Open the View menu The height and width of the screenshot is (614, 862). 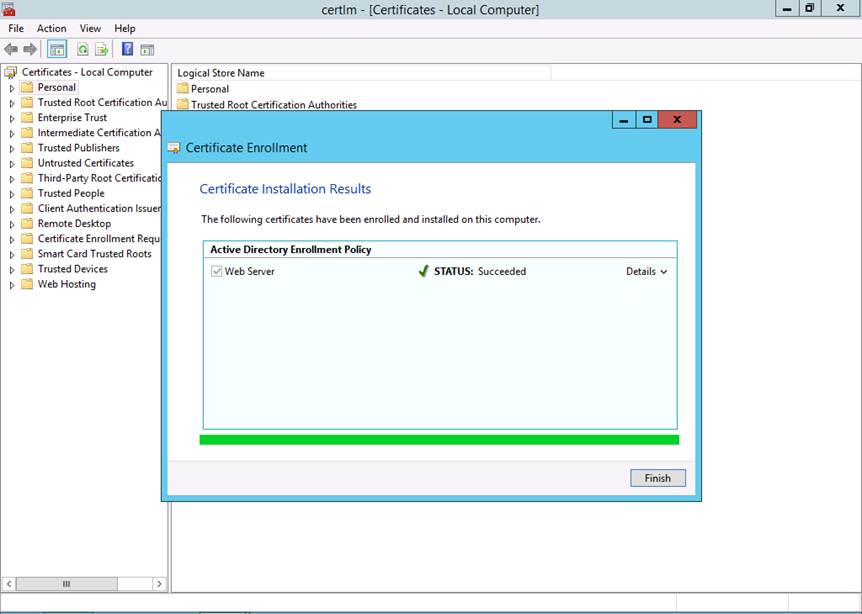pyautogui.click(x=90, y=29)
